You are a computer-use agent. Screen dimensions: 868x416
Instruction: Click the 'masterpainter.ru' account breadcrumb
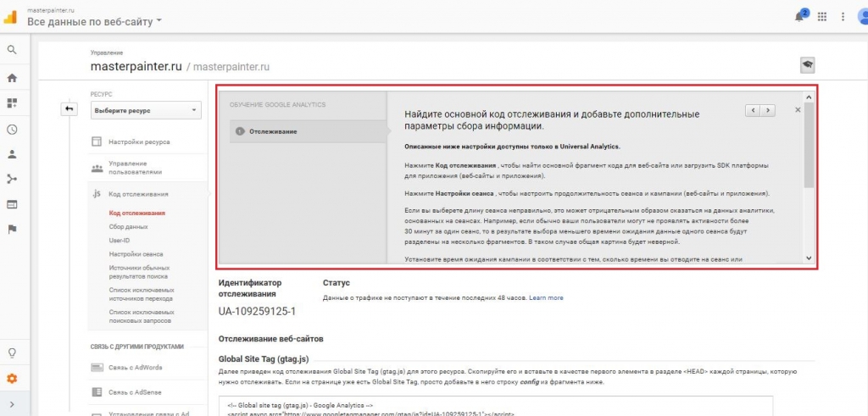point(136,67)
